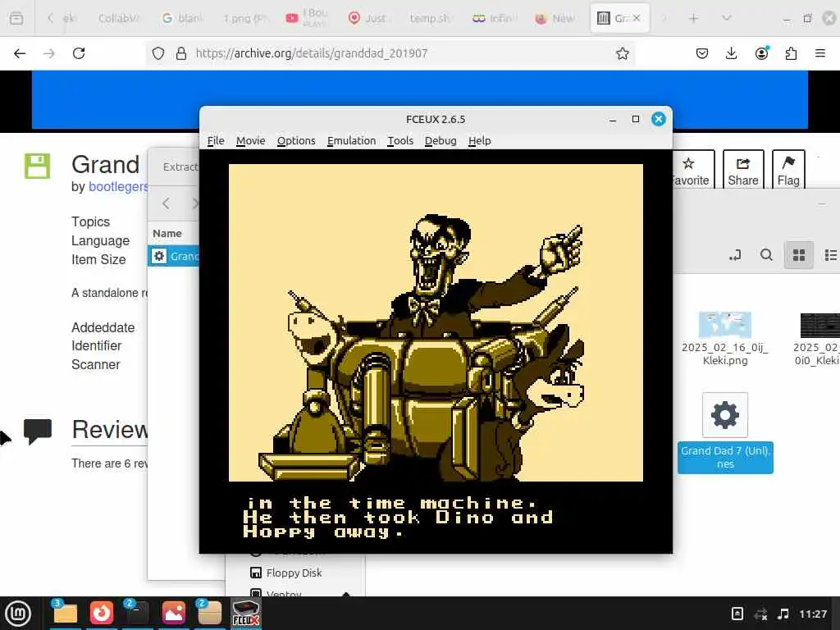The width and height of the screenshot is (840, 630).
Task: Select the Grand Dad row in archive manager
Action: pyautogui.click(x=174, y=256)
